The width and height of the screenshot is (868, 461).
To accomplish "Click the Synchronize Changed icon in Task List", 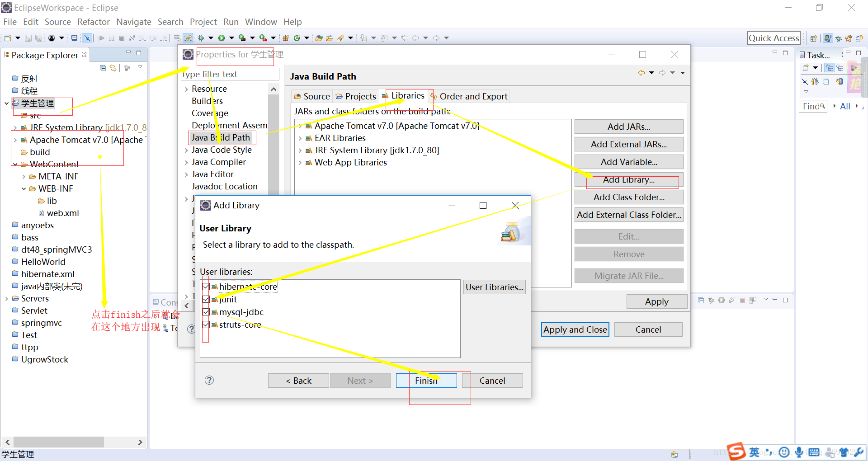I will click(839, 81).
